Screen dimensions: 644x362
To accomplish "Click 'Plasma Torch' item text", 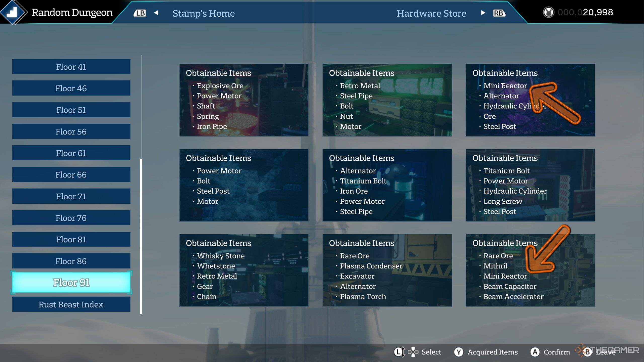I will click(363, 297).
